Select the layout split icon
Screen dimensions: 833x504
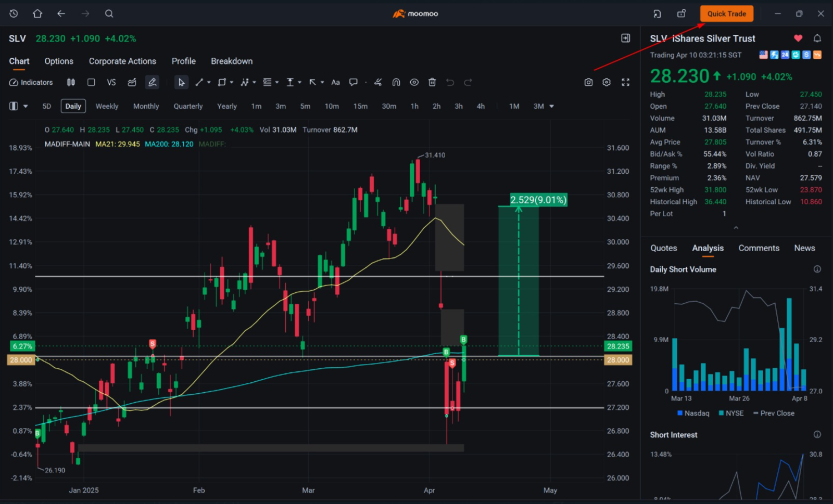pos(14,106)
